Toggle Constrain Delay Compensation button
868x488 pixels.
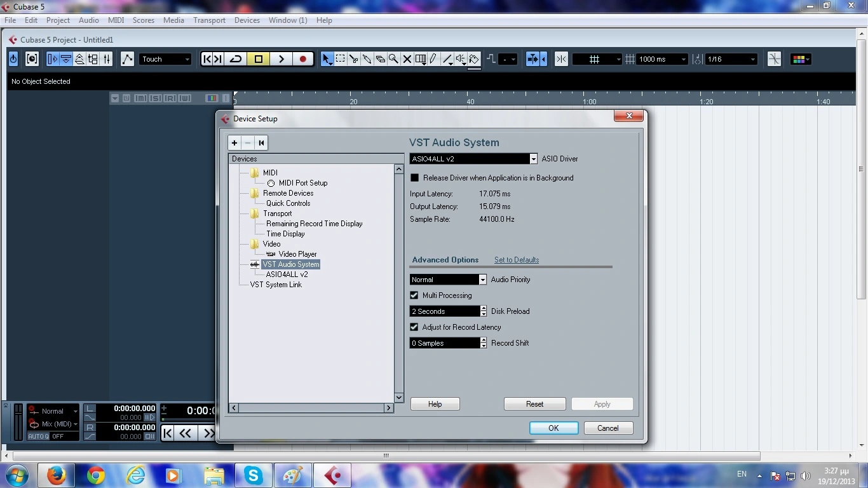(x=32, y=59)
